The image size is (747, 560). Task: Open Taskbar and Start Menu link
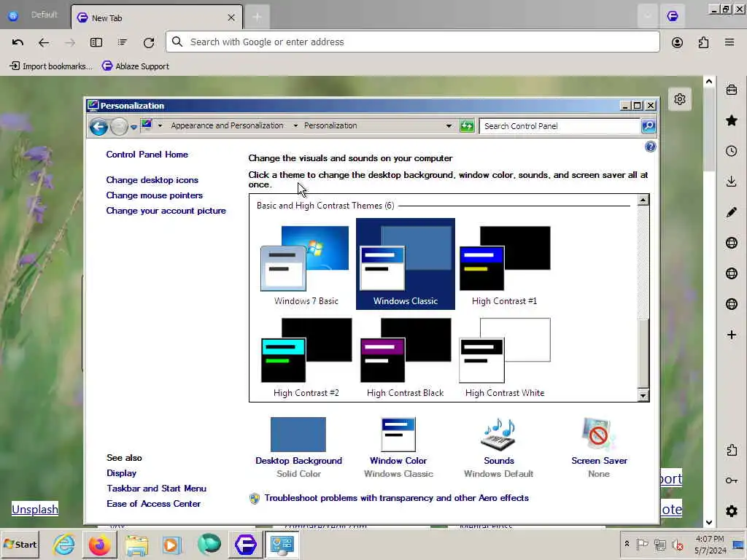tap(157, 488)
